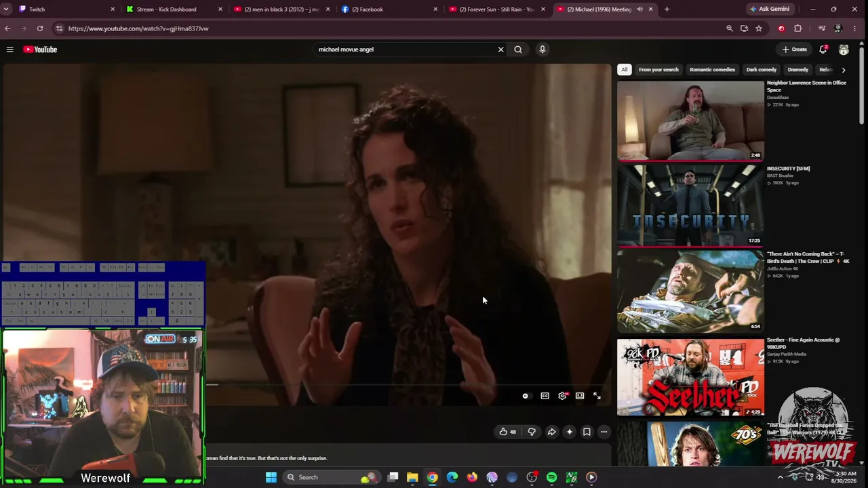Open the Chrome three-dot menu
Image resolution: width=868 pixels, height=488 pixels.
click(x=854, y=28)
